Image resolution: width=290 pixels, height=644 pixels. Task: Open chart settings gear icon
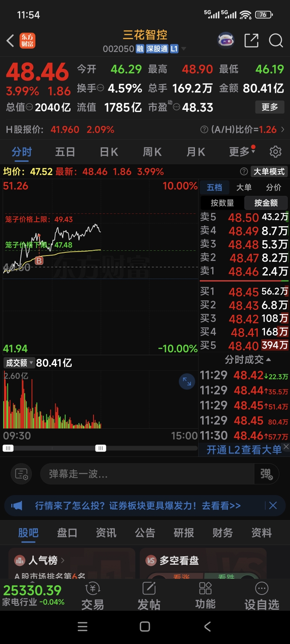(x=275, y=152)
